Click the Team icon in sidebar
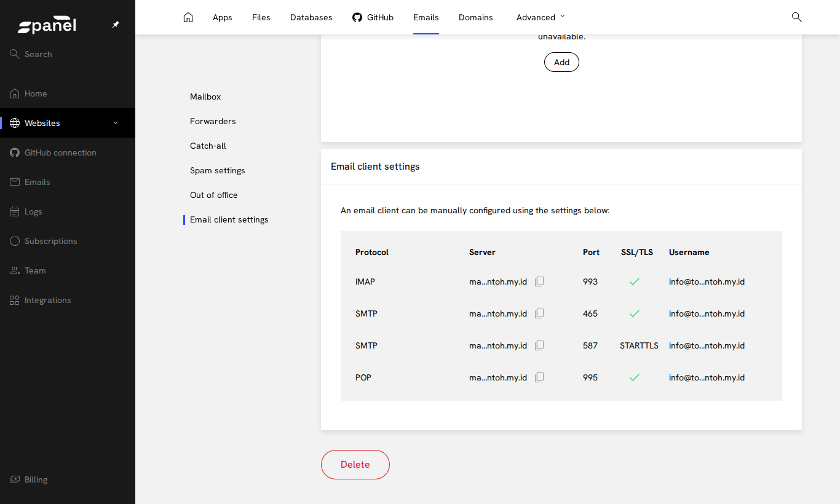 [x=15, y=270]
